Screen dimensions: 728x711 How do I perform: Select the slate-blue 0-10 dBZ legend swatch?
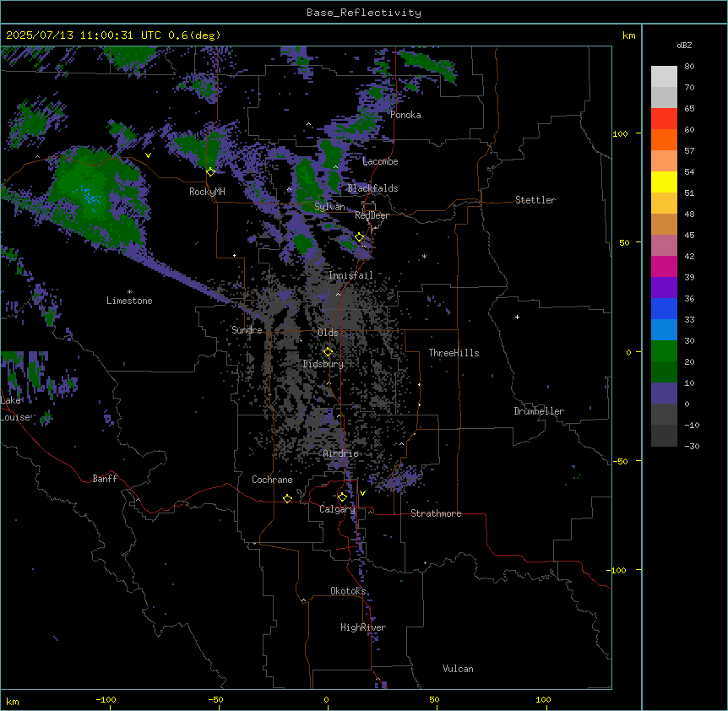664,393
